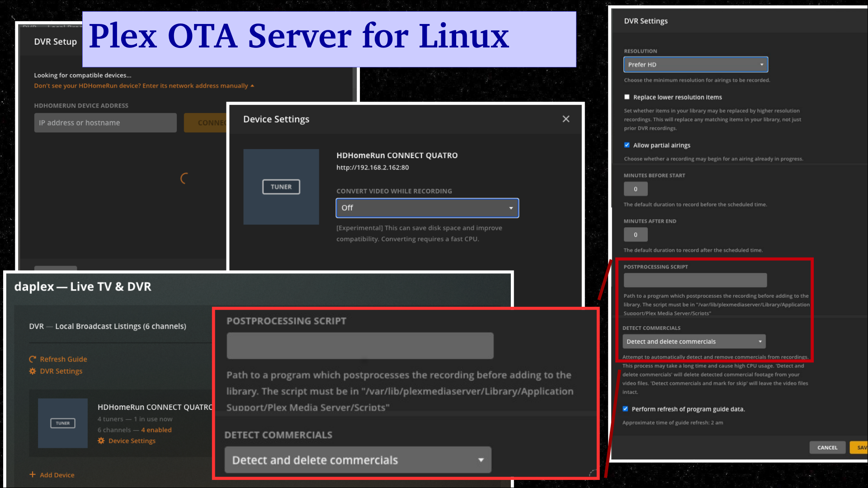This screenshot has height=488, width=868.
Task: Click the small TUNER device image in the DVR list
Action: pyautogui.click(x=63, y=423)
